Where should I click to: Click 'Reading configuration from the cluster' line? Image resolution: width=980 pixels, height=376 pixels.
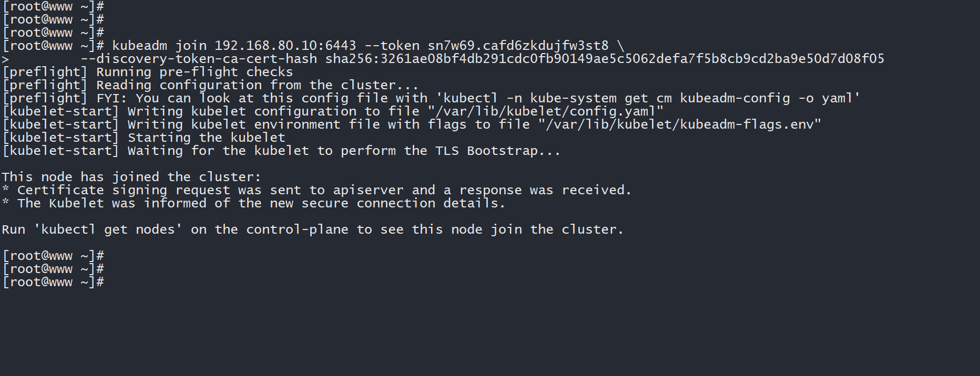pos(257,85)
